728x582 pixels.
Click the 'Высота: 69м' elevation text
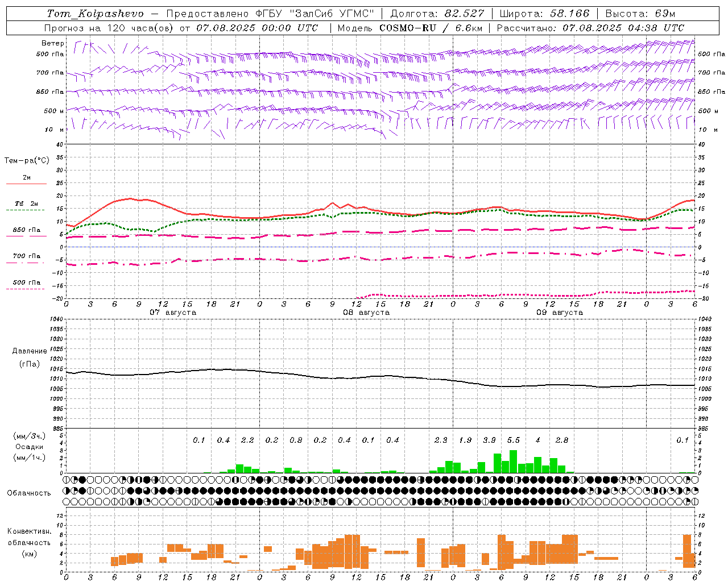pos(640,14)
